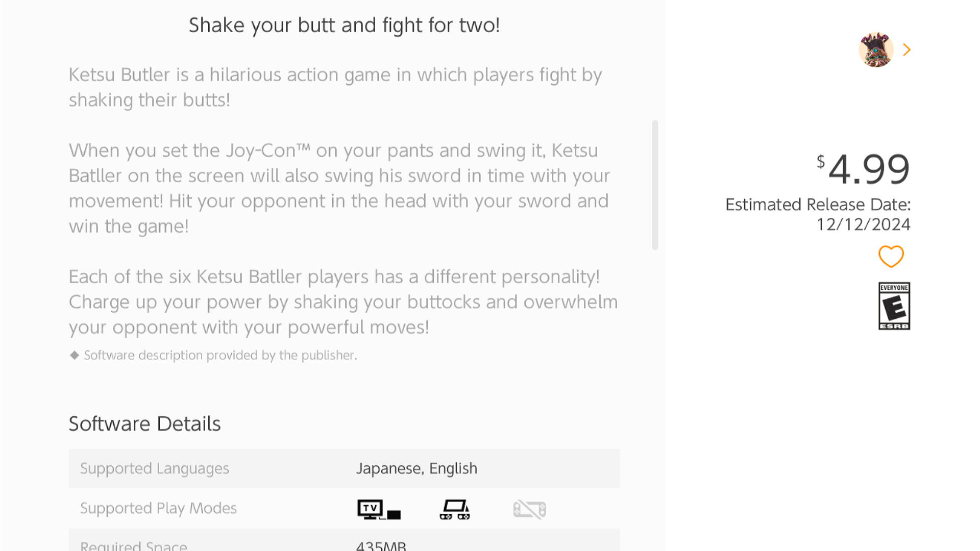View ESRB Everyone rating details
Screen dimensions: 980x551
point(894,306)
